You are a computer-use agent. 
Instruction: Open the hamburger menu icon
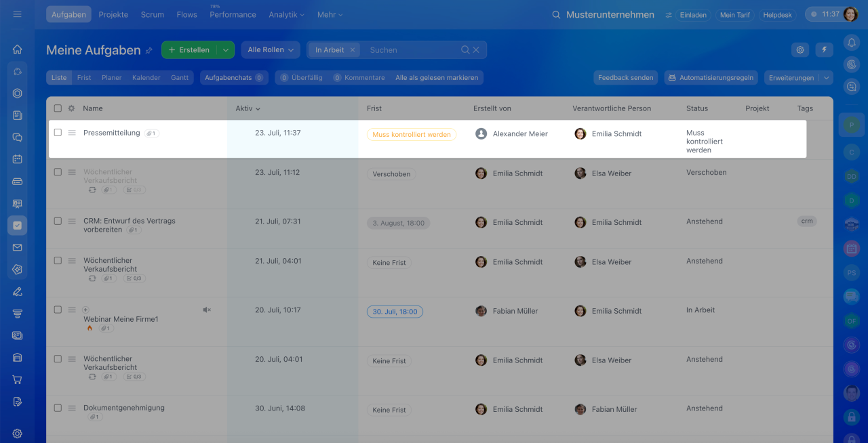[18, 14]
